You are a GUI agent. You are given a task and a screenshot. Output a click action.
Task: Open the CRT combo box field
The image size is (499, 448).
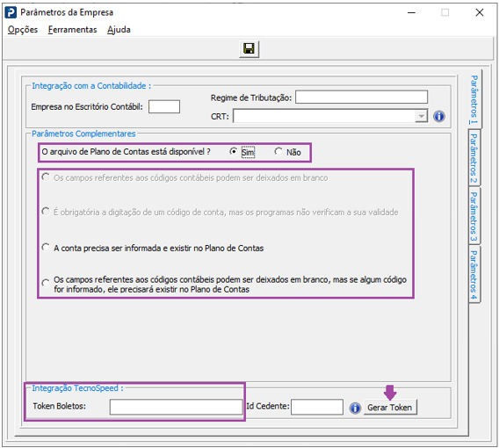click(330, 116)
